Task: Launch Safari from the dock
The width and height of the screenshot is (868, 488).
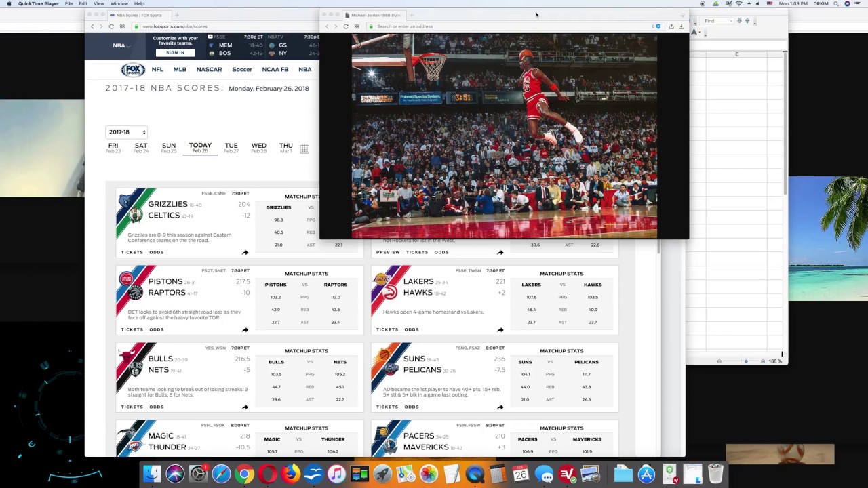Action: [x=221, y=474]
